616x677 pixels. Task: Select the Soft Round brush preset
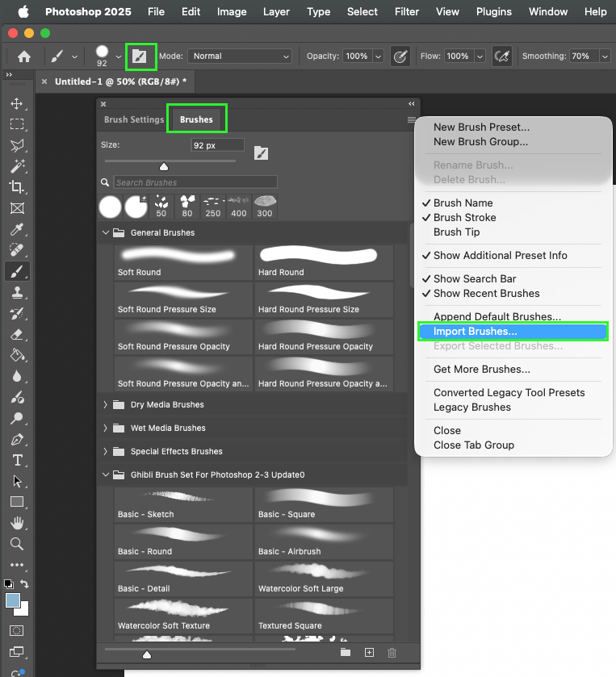(183, 262)
